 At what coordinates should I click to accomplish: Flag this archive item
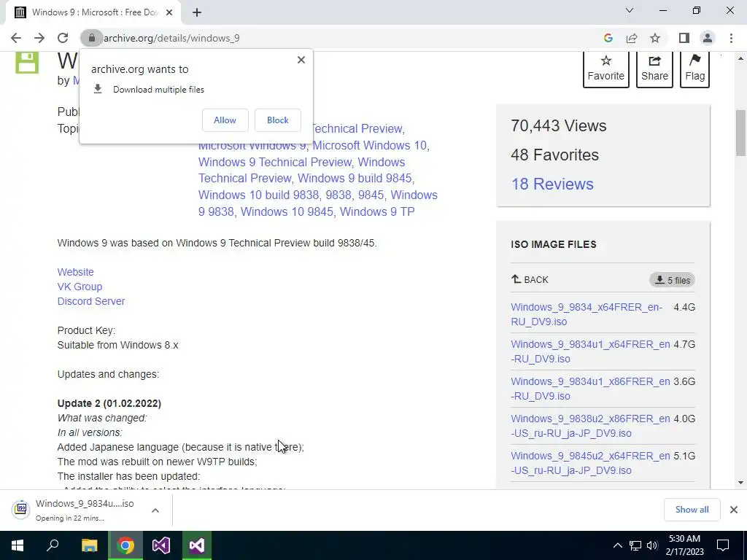695,69
